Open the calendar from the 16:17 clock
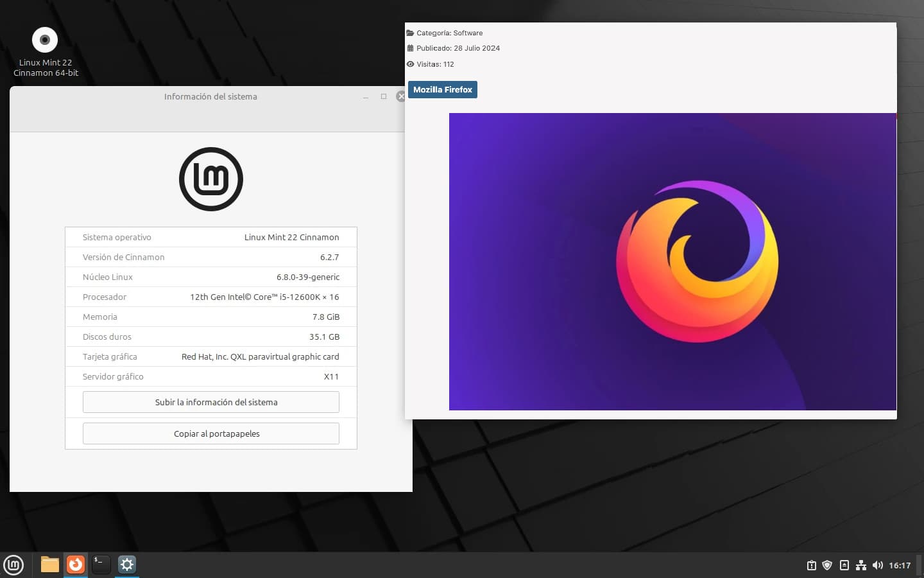This screenshot has width=924, height=578. pos(900,565)
